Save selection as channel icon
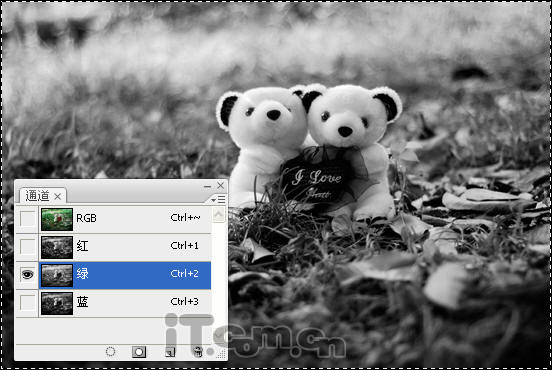The width and height of the screenshot is (552, 370). 139,351
